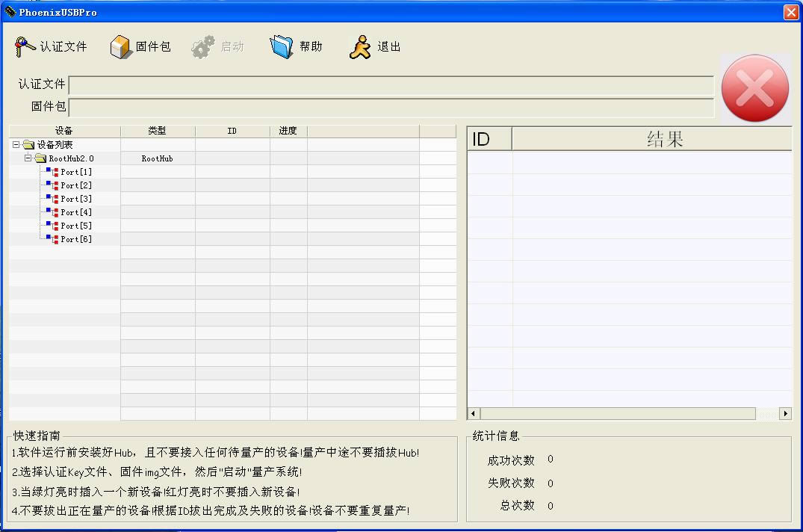Click the 固件包 path input field
This screenshot has height=532, width=803.
point(391,108)
